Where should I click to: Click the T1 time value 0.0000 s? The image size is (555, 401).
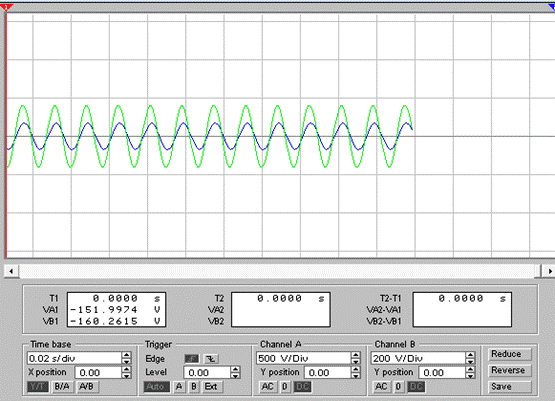click(126, 299)
